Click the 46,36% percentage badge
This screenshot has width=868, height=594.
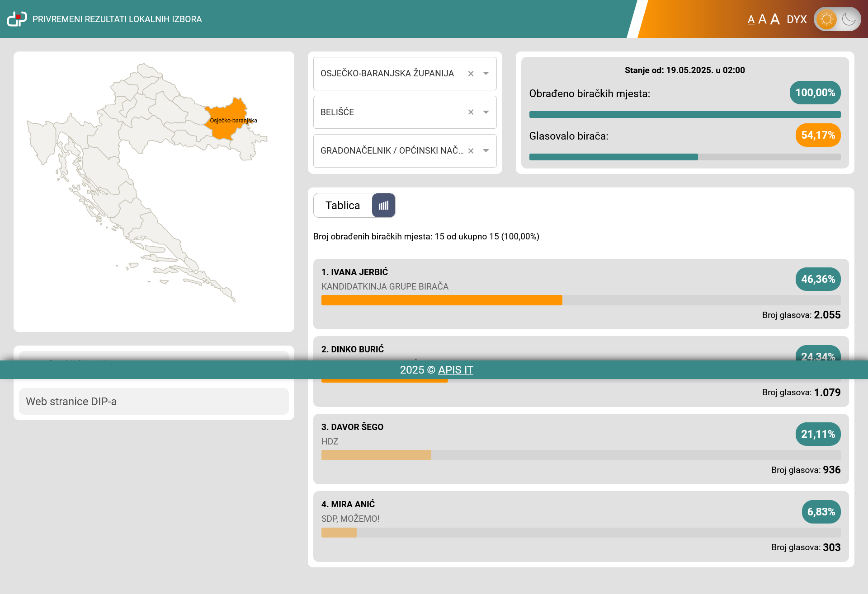tap(818, 279)
